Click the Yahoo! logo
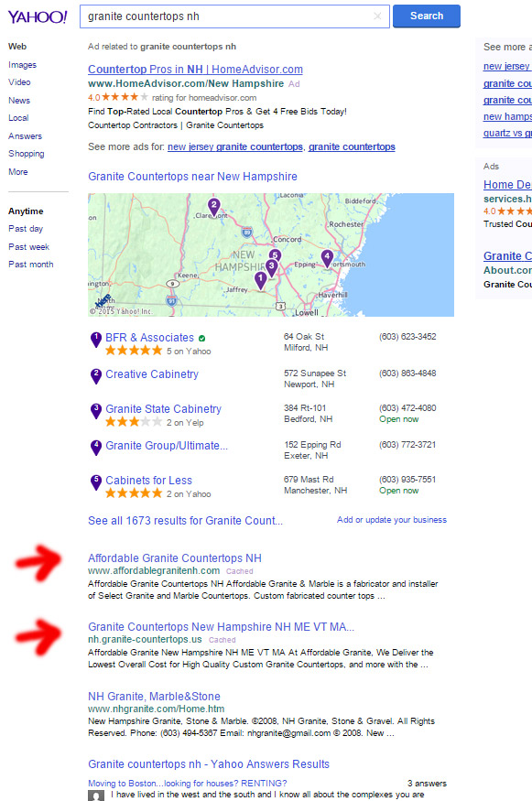 (38, 16)
